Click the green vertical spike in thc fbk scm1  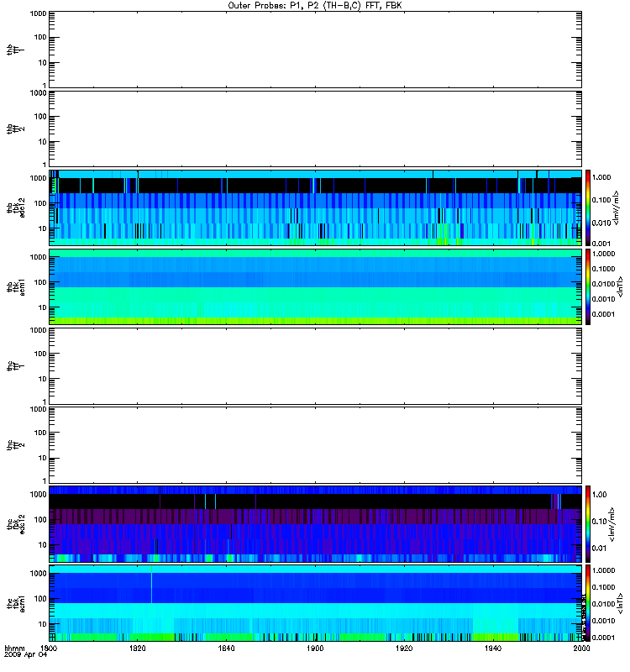152,584
